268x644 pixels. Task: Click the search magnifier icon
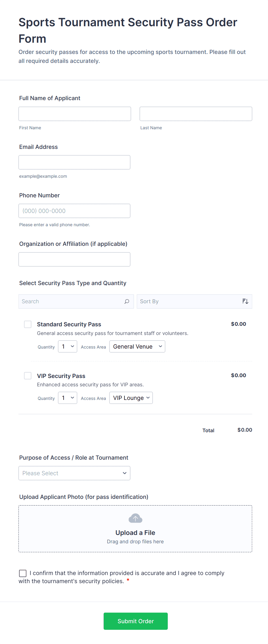click(x=127, y=302)
